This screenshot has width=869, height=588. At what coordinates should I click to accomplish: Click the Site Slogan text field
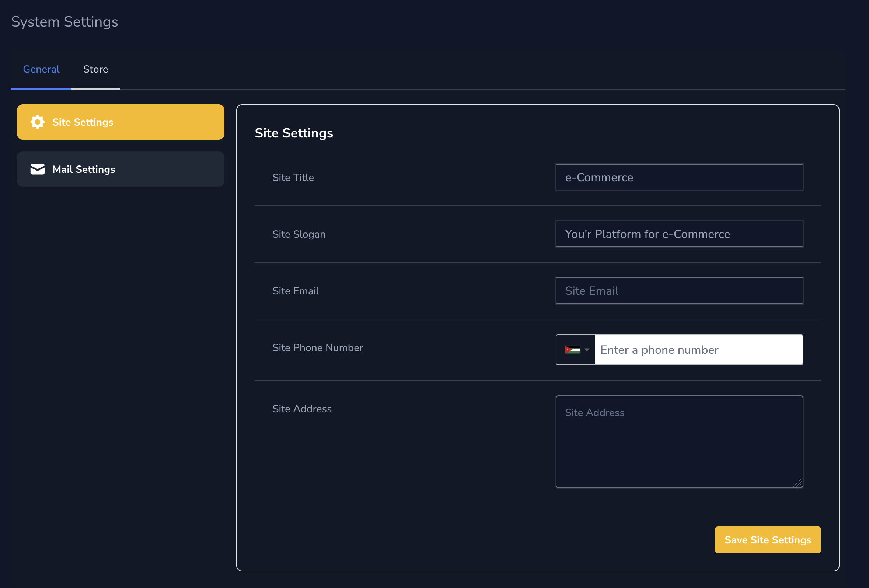coord(679,234)
